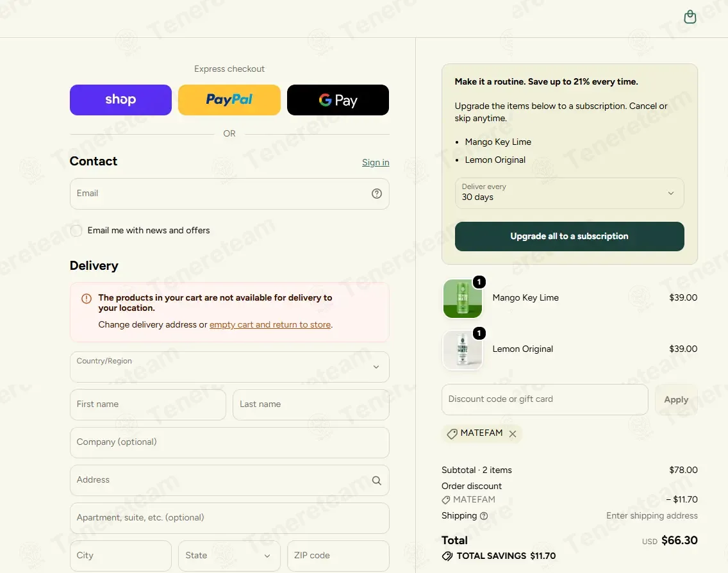
Task: Click the delivery error warning icon
Action: [x=87, y=299]
